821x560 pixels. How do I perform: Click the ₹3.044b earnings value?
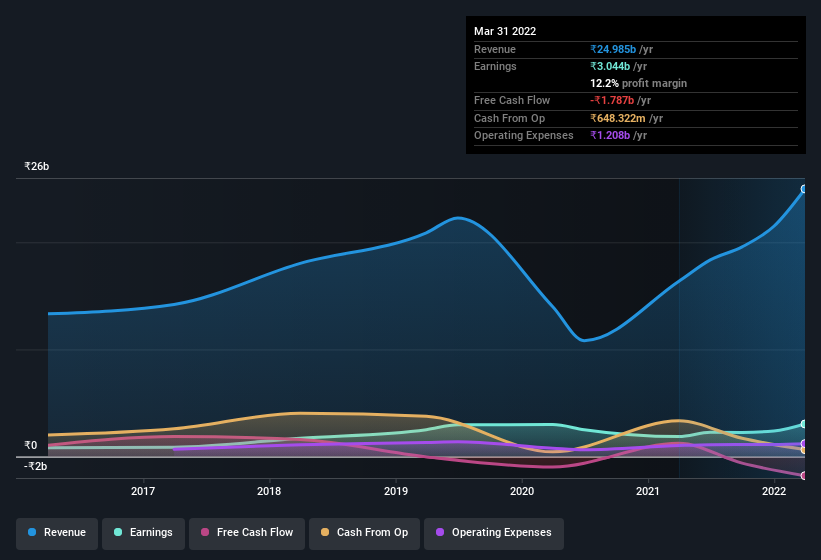[x=610, y=66]
